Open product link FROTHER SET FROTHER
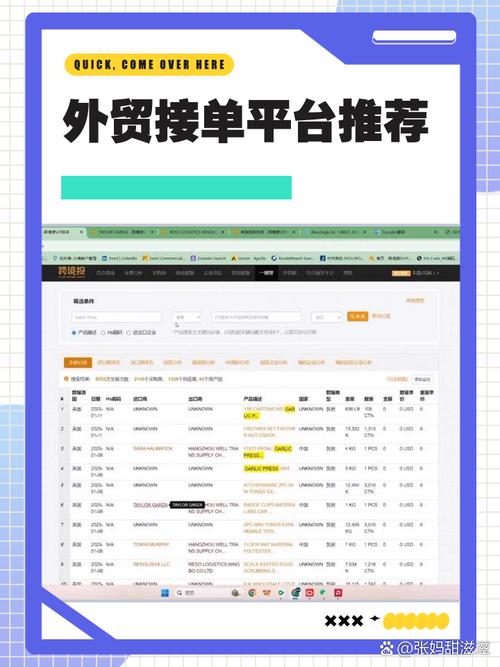The height and width of the screenshot is (667, 500). coord(269,432)
